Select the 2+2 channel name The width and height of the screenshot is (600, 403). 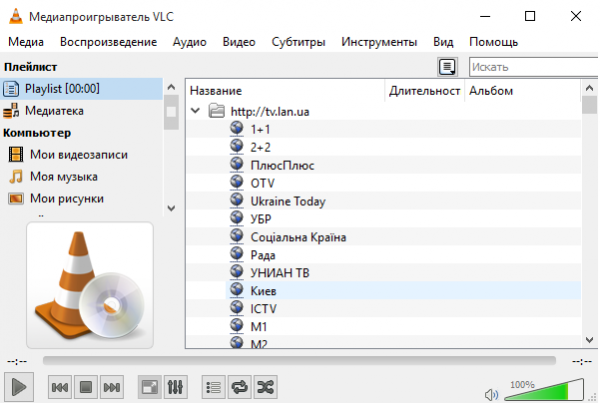pos(260,147)
